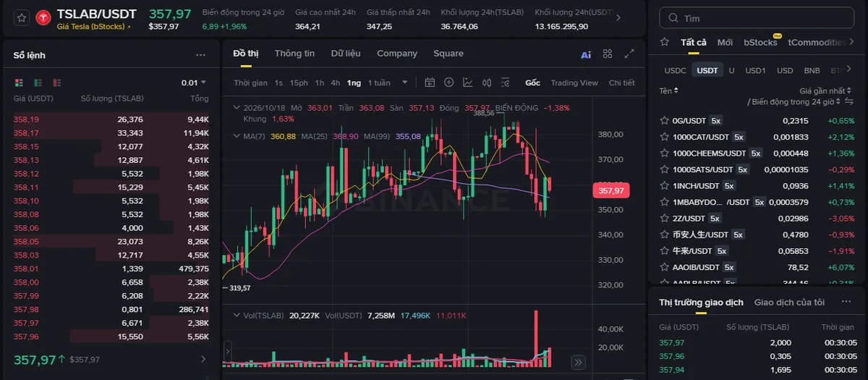Click the circled plus icon in chart toolbar
868x380 pixels.
pos(448,83)
